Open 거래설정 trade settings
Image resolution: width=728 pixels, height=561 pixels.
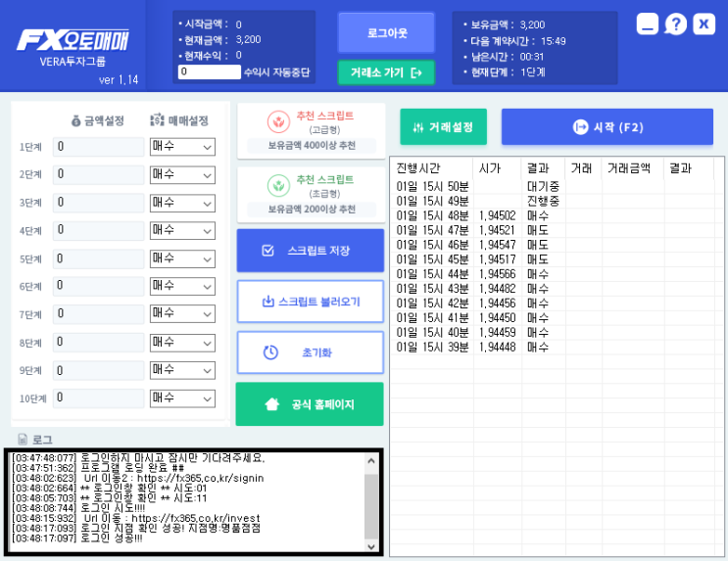[x=444, y=126]
